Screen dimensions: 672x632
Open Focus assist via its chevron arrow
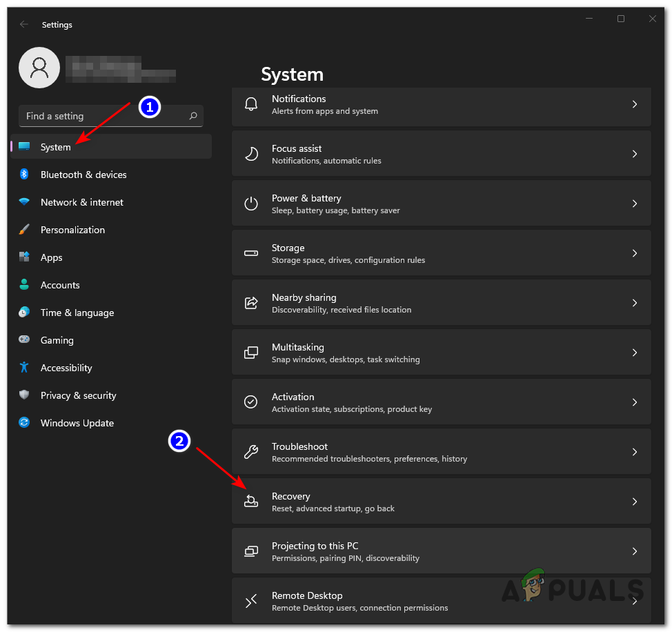(635, 154)
